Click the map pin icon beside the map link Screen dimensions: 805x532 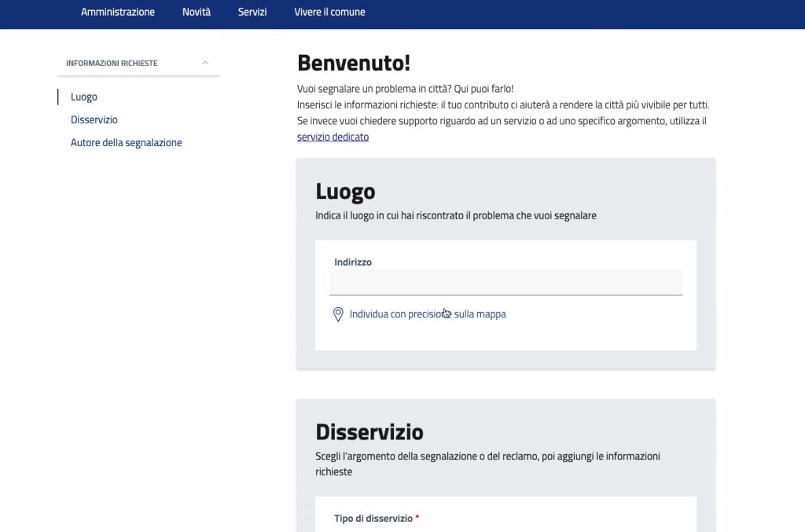click(337, 314)
